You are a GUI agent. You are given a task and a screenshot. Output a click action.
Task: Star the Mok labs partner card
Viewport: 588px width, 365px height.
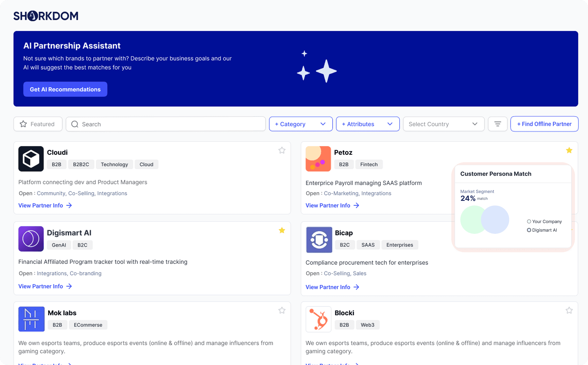(x=282, y=310)
